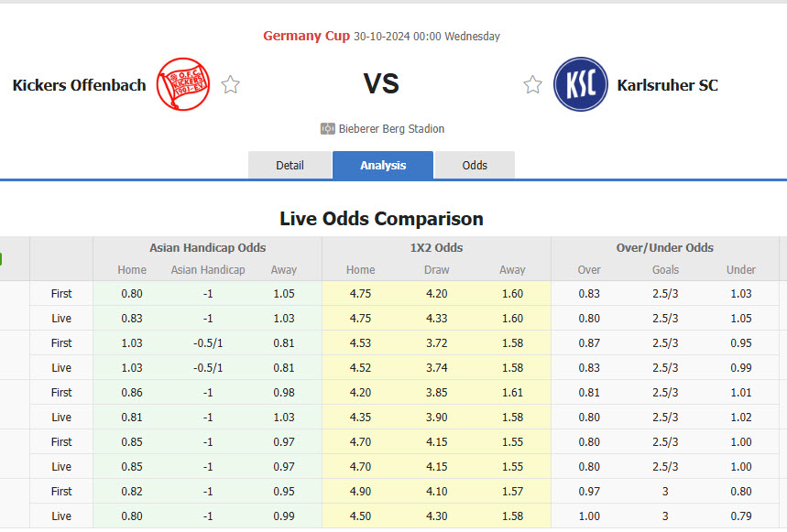Click the 1X2 Odds column header
The image size is (787, 532).
coord(436,248)
